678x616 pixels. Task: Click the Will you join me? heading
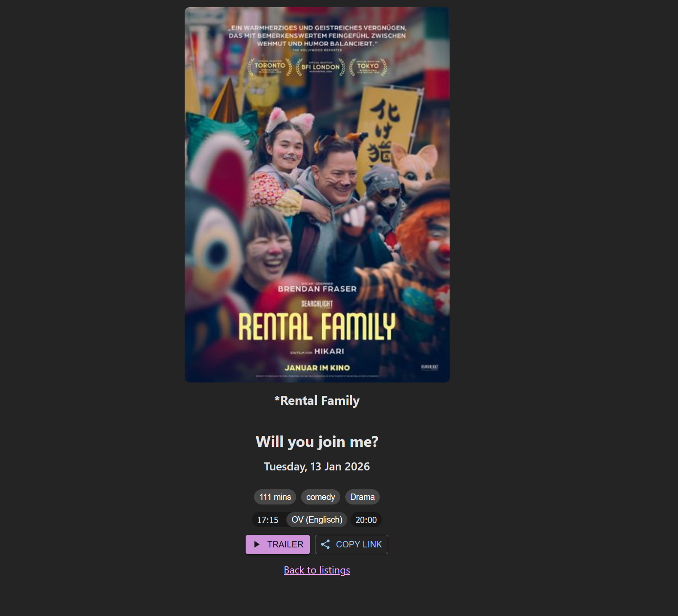(317, 442)
